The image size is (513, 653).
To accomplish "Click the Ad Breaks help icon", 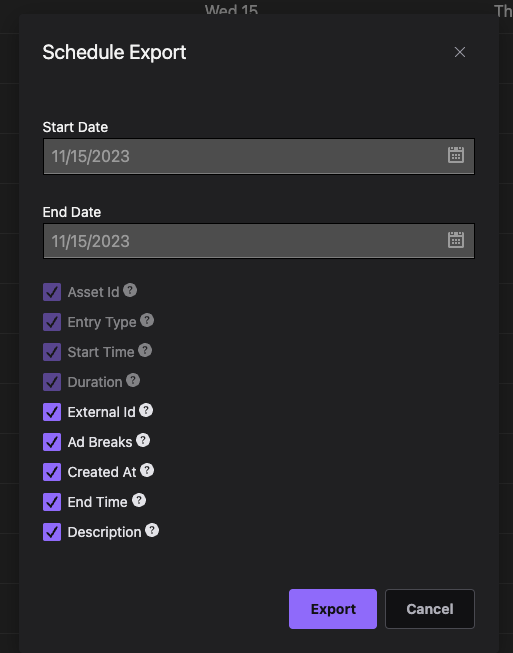I will 143,440.
